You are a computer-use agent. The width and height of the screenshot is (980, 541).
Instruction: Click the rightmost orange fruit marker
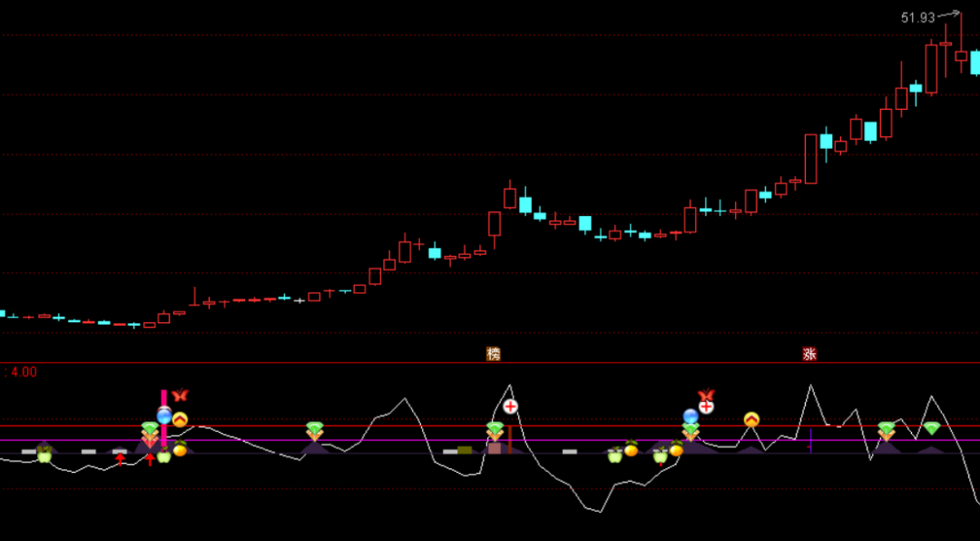coord(676,448)
